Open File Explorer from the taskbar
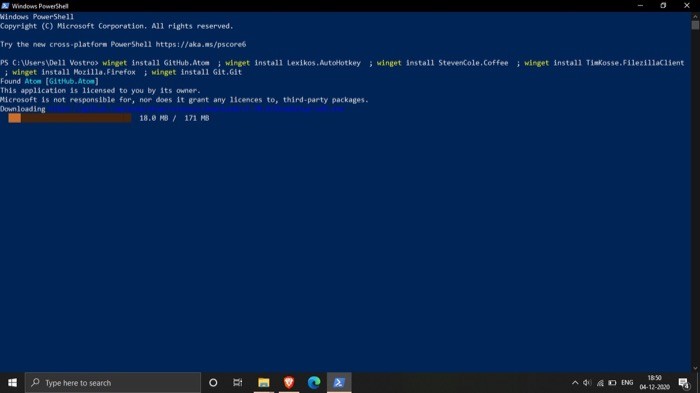Screen dimensions: 700x393 tap(263, 383)
